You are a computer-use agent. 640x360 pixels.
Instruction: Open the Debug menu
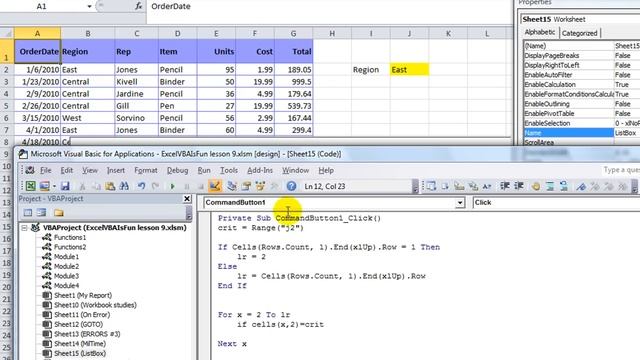(177, 170)
